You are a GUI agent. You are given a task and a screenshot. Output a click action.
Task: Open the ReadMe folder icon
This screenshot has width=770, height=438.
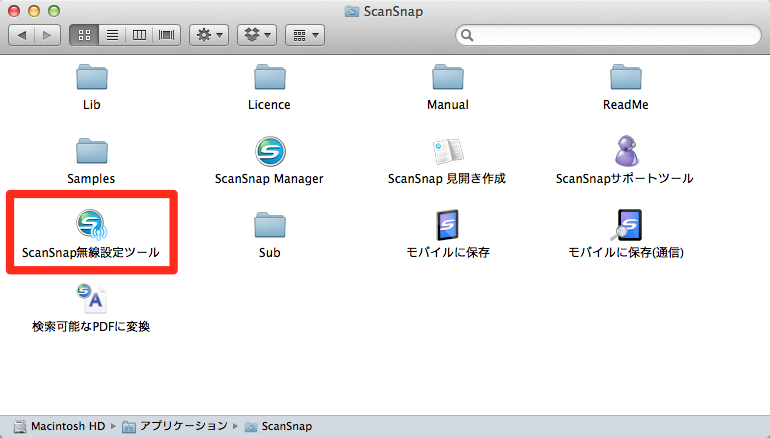(626, 77)
